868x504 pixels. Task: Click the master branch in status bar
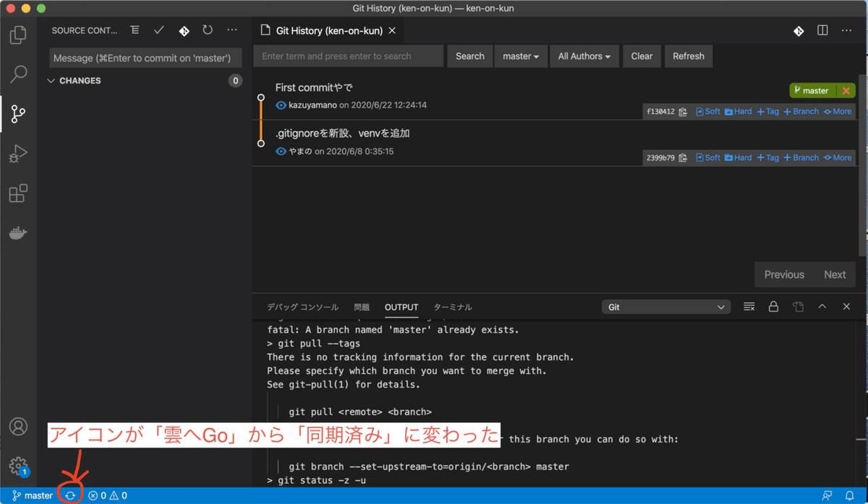tap(33, 496)
